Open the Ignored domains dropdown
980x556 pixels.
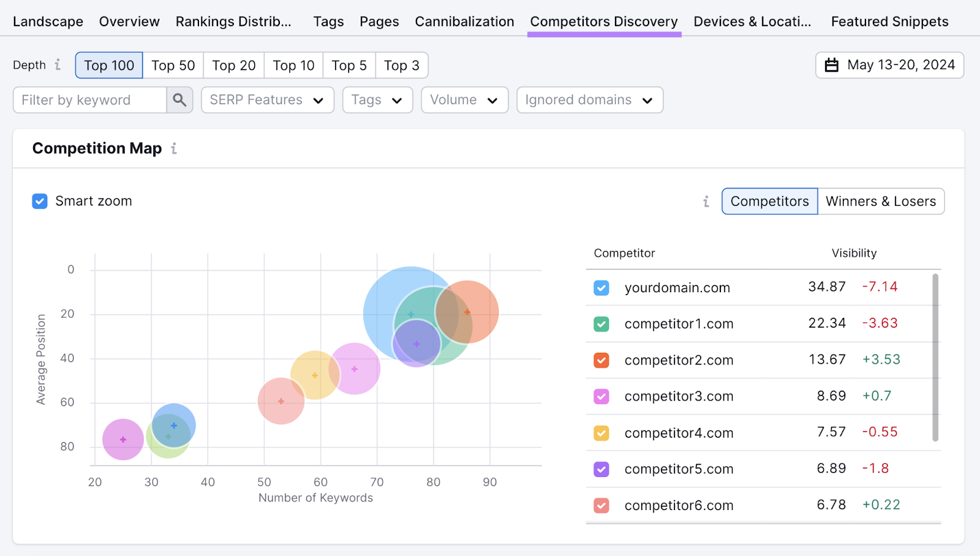589,99
